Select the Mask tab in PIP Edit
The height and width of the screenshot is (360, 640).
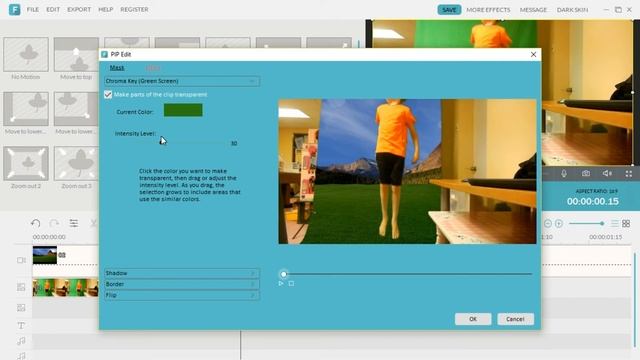(x=117, y=68)
